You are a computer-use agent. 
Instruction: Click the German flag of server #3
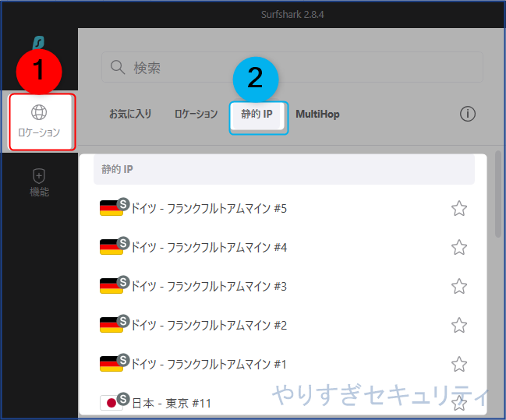pos(111,286)
